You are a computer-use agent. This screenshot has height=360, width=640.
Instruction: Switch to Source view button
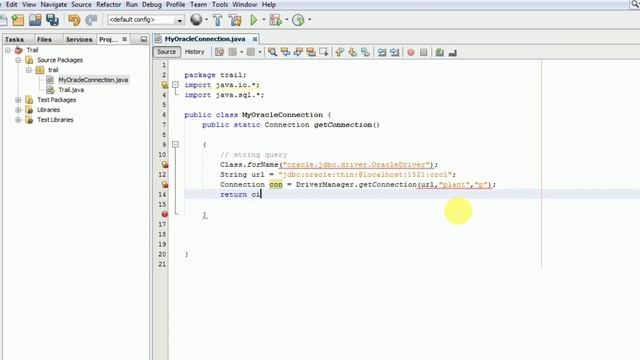tap(167, 52)
